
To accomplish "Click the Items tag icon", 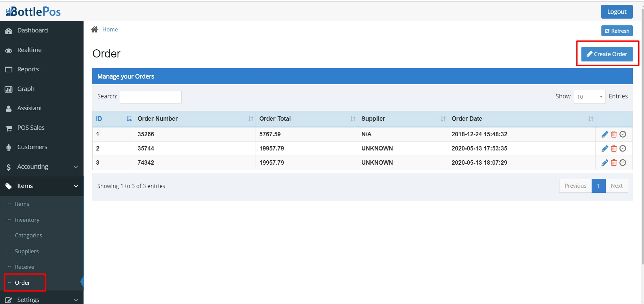I will (9, 186).
